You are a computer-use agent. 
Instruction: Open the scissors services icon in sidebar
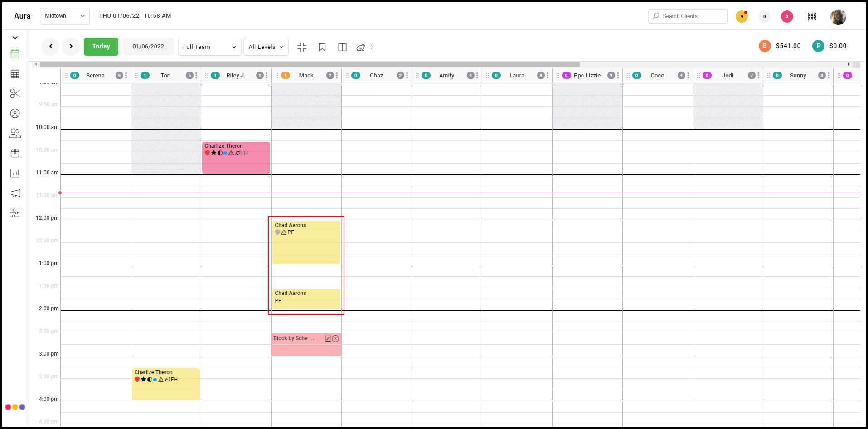(x=15, y=93)
